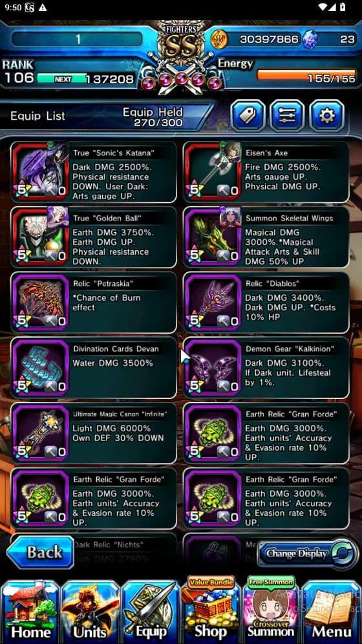Open the Menu book tab
Image resolution: width=362 pixels, height=644 pixels.
click(x=332, y=612)
